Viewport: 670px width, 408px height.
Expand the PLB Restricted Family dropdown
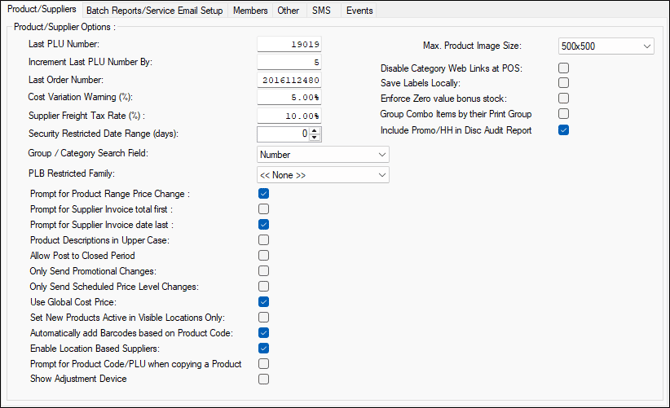(x=323, y=175)
